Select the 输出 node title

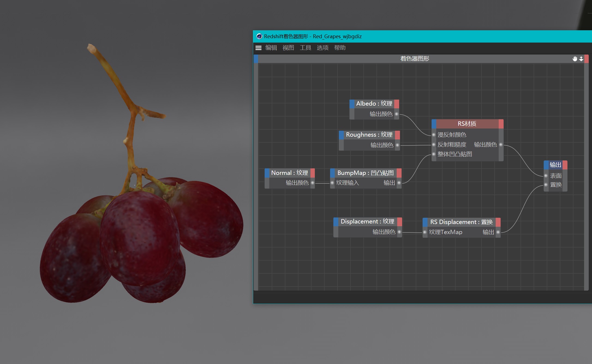point(555,165)
